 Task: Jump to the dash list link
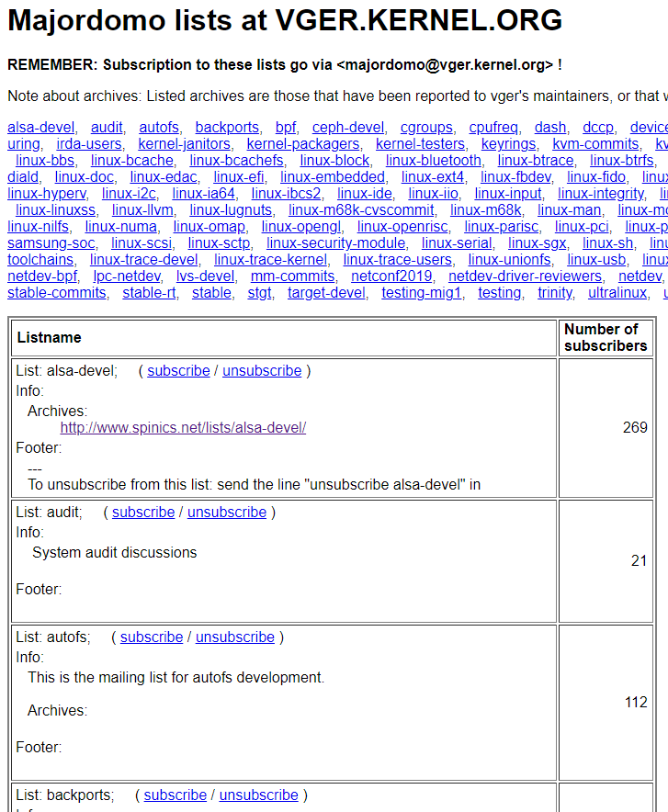(550, 128)
